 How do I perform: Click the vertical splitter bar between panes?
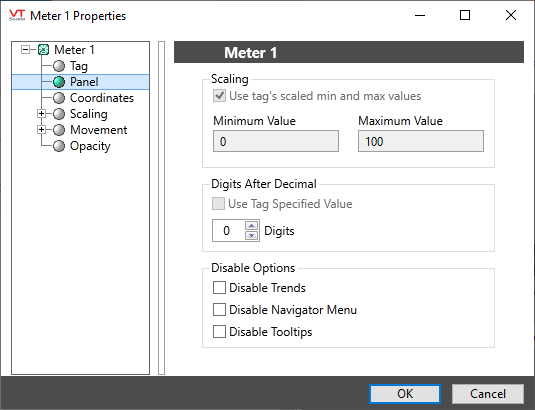[161, 208]
